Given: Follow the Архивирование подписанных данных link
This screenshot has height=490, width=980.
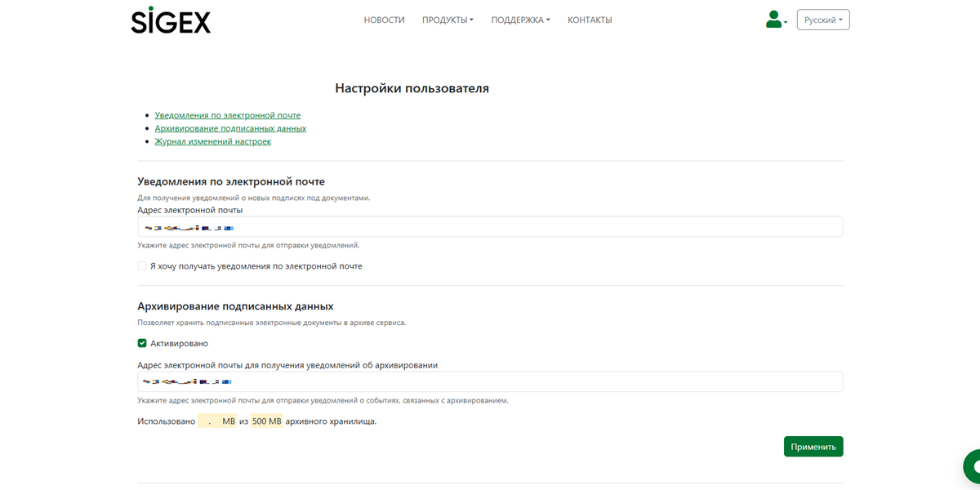Looking at the screenshot, I should 230,128.
